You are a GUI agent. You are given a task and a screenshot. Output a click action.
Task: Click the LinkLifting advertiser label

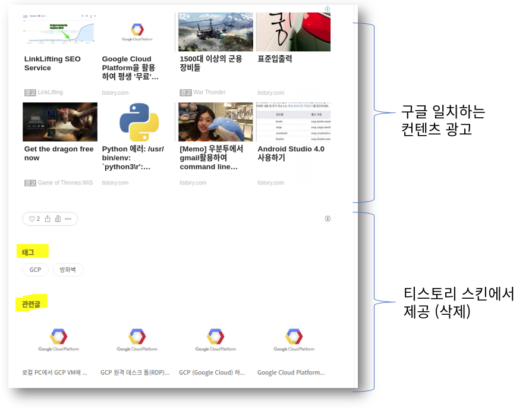(50, 92)
